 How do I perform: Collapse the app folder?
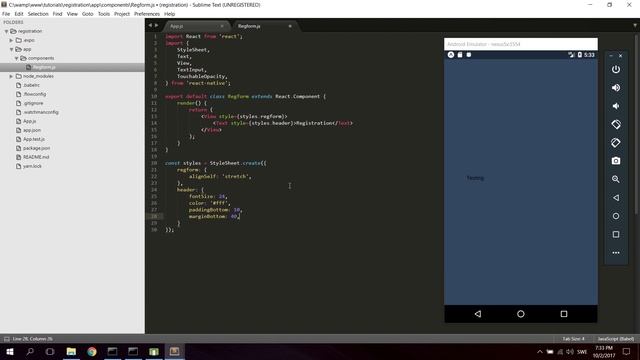click(11, 49)
